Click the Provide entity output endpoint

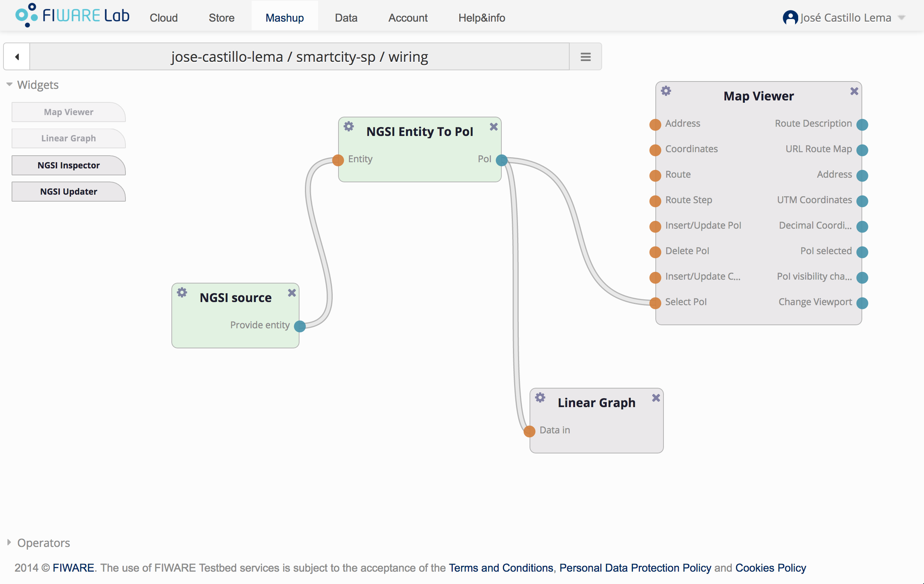click(x=300, y=326)
